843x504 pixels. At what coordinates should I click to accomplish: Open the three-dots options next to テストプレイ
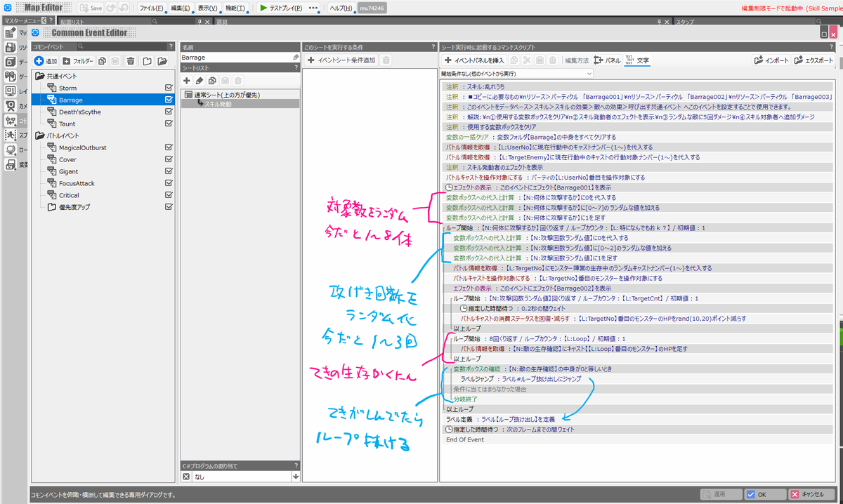[313, 8]
